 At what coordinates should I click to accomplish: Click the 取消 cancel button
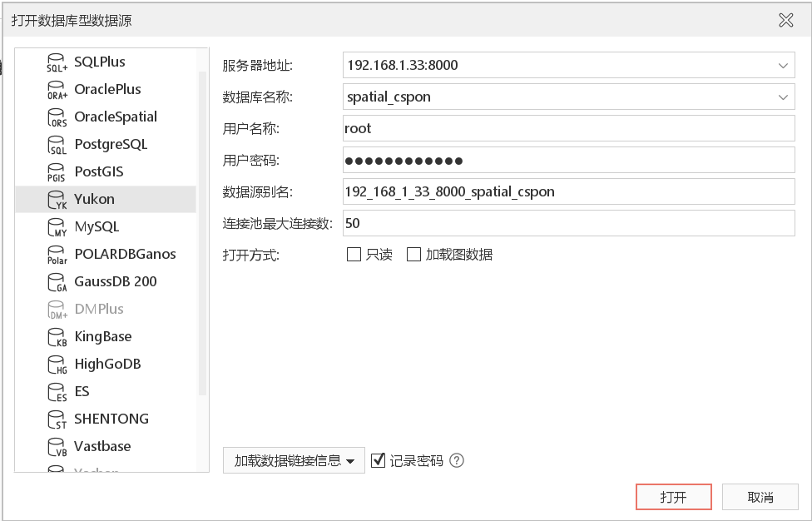coord(760,497)
